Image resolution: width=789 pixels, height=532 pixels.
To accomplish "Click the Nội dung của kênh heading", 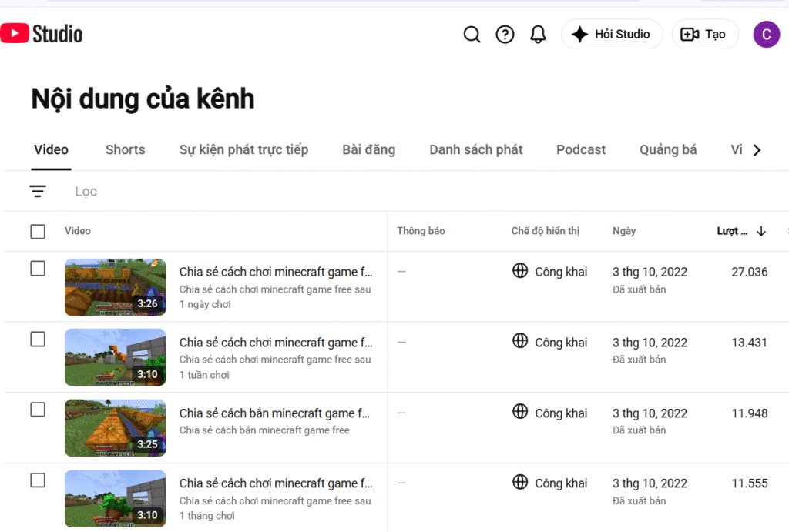I will tap(143, 99).
